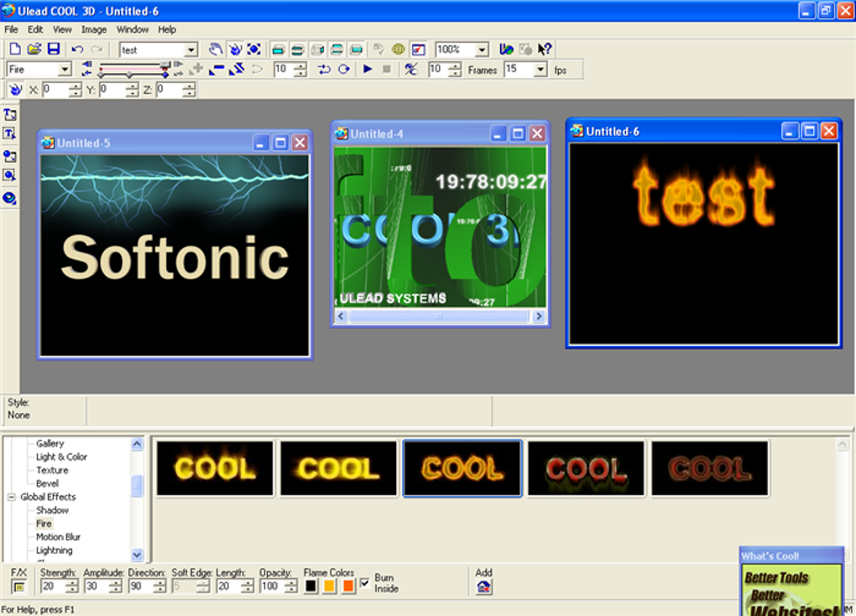Image resolution: width=856 pixels, height=616 pixels.
Task: Collapse the Global Effects tree node
Action: 12,497
